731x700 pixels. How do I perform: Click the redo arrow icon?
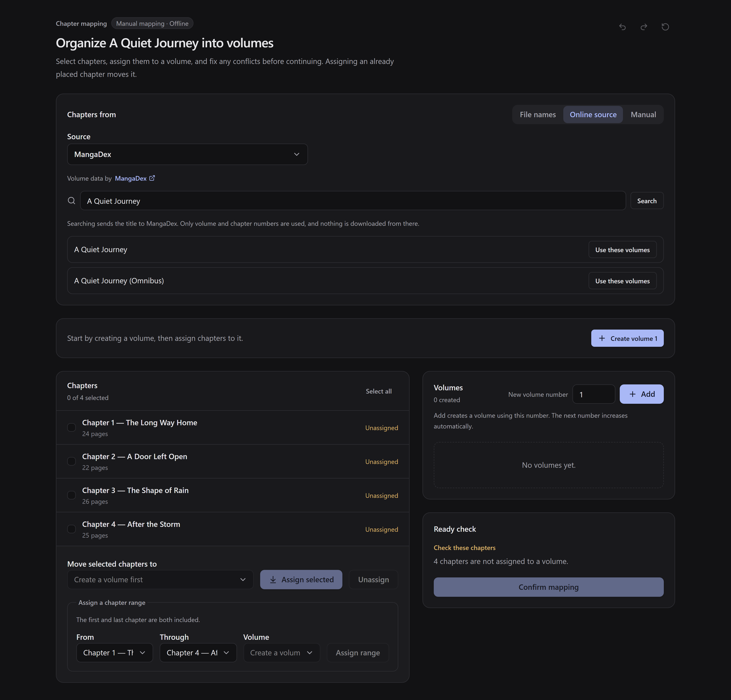coord(644,27)
